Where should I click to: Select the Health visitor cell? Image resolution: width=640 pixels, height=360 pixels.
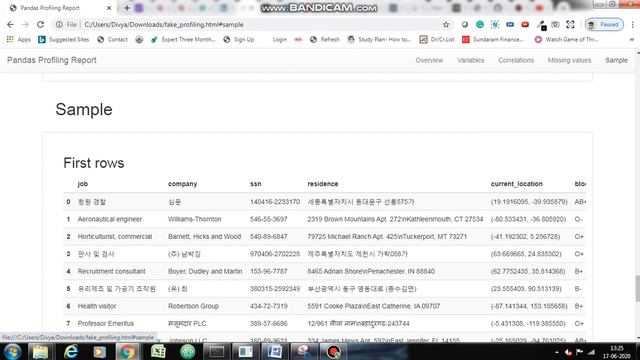click(97, 306)
